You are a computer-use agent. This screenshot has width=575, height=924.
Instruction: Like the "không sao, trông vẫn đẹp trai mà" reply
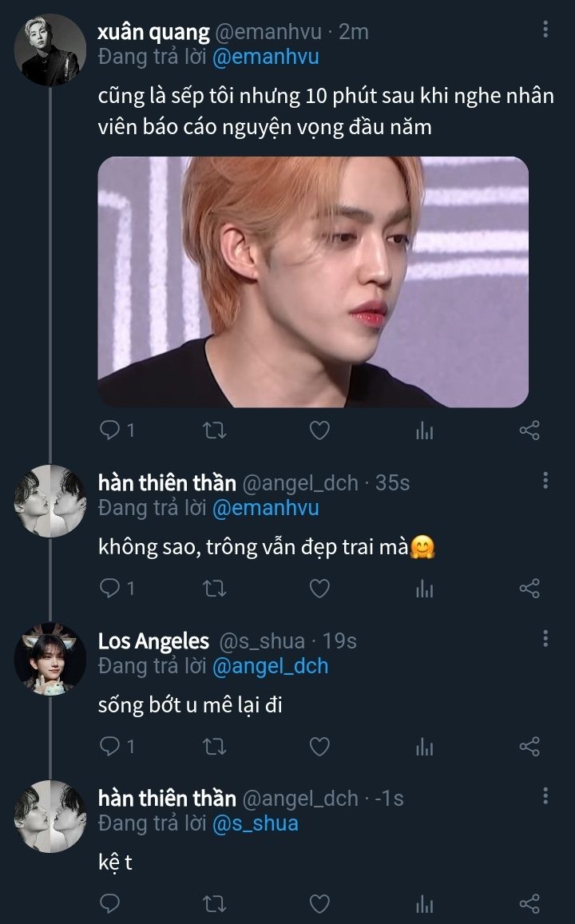(x=319, y=589)
